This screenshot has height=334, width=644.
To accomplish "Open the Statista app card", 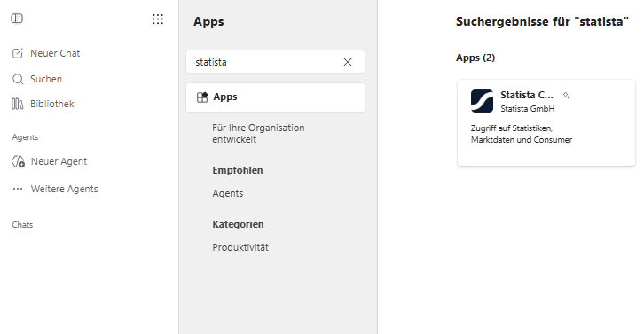I will pyautogui.click(x=546, y=122).
